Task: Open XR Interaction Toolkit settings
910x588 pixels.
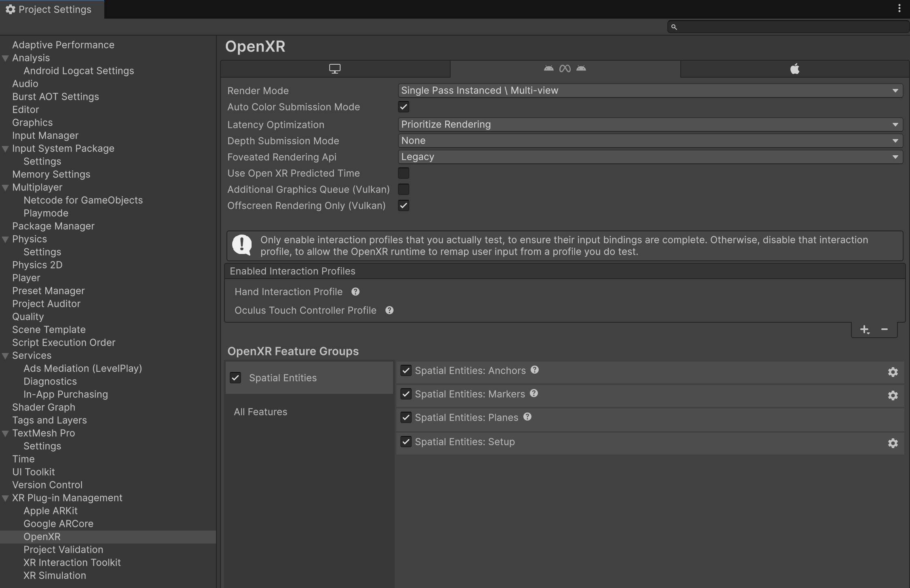Action: click(x=72, y=563)
